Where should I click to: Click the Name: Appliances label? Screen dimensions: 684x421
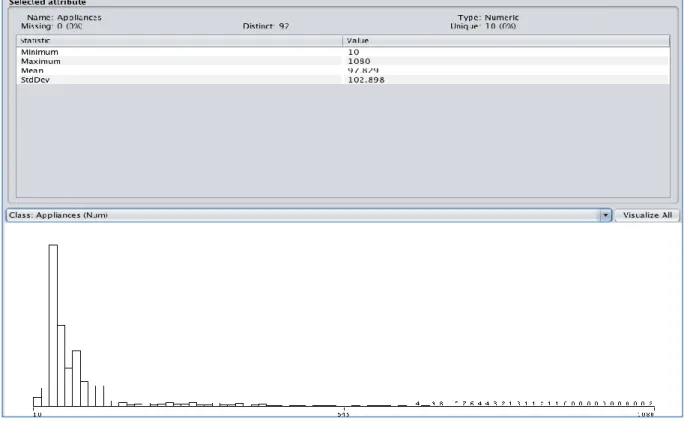click(64, 17)
